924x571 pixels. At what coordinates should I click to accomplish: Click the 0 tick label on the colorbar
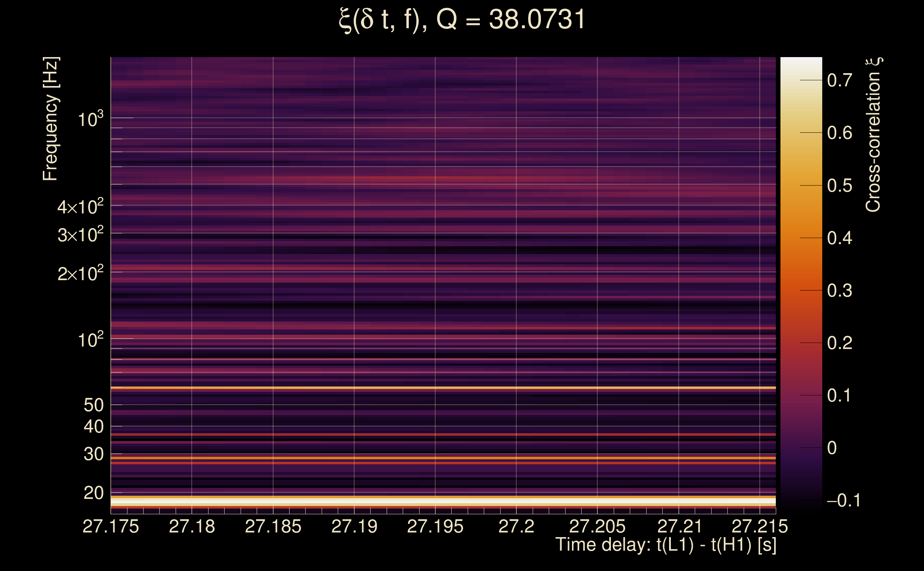click(x=832, y=448)
